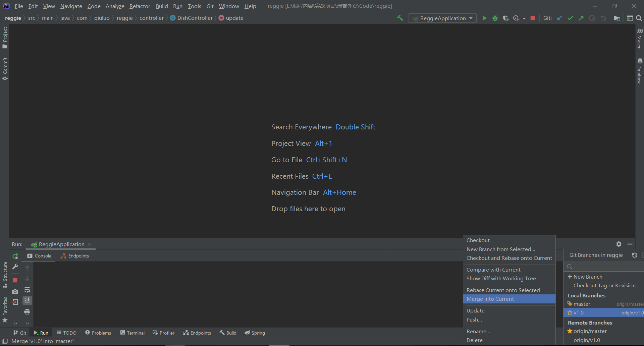The width and height of the screenshot is (644, 346).
Task: Click the Profiler run icon in toolbar
Action: click(516, 18)
